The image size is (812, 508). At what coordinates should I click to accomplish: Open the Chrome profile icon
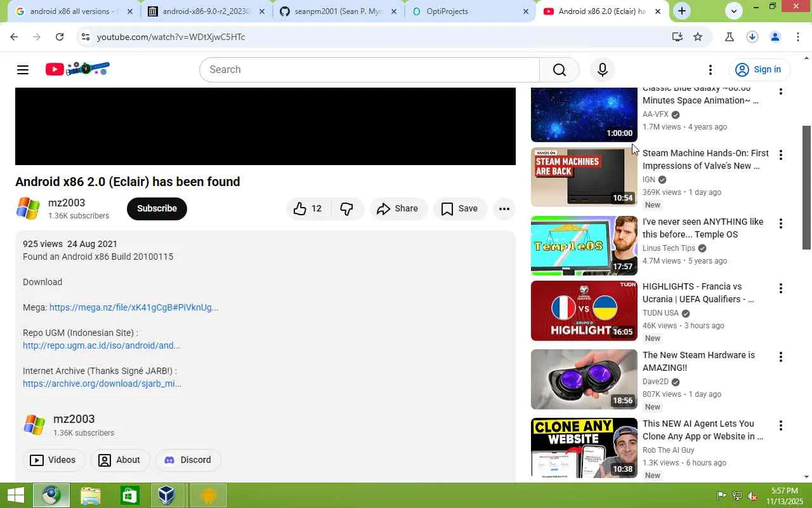point(775,37)
